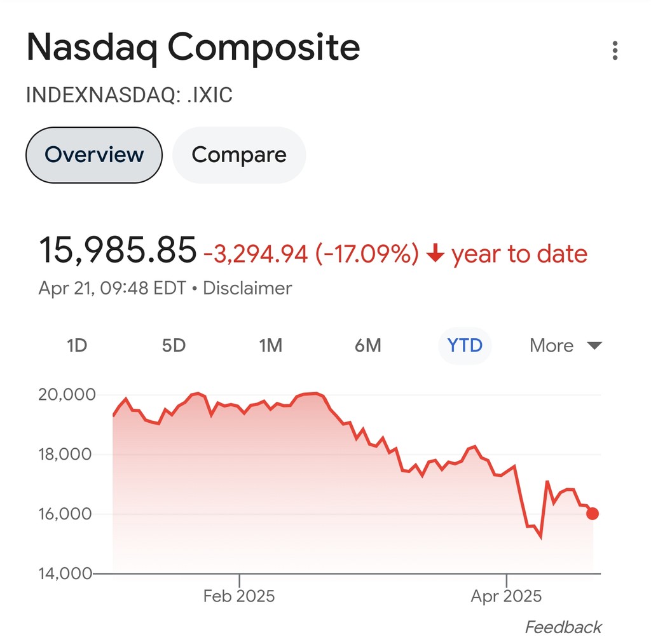Click the dropdown arrow beside More
651x644 pixels.
[x=594, y=346]
